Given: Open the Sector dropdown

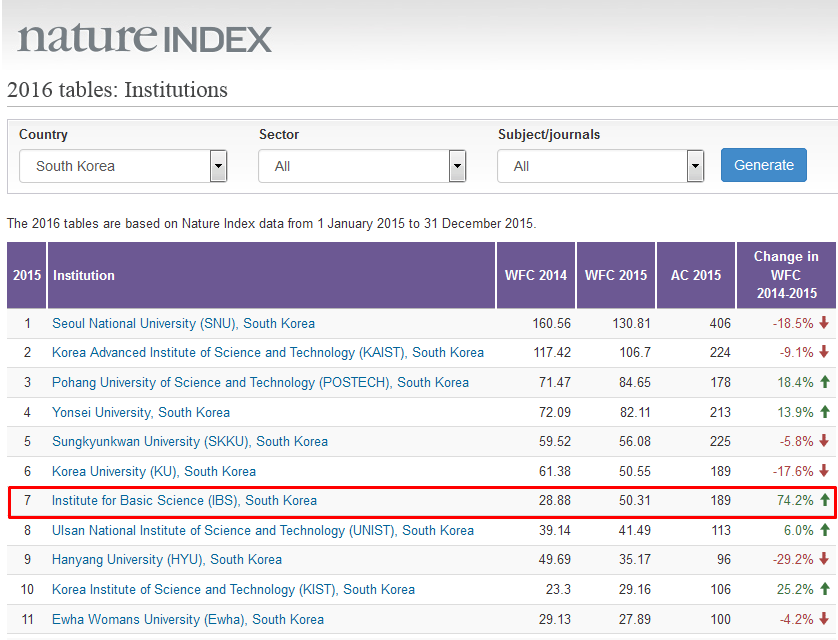Looking at the screenshot, I should [362, 166].
